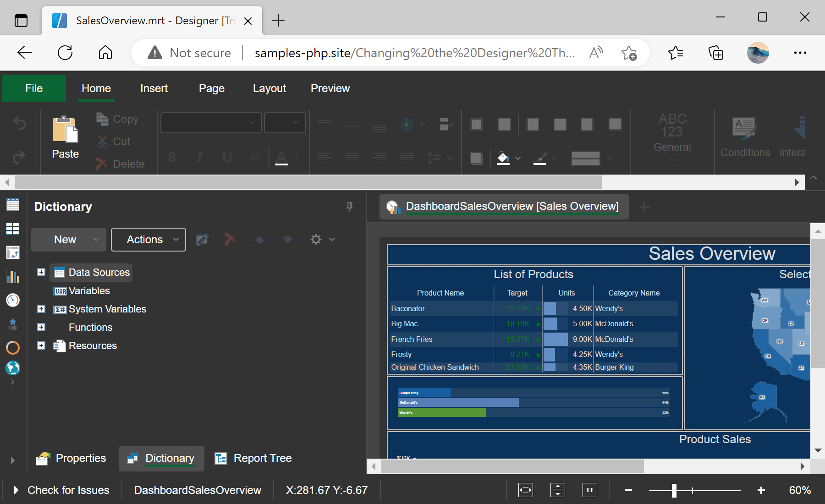
Task: Open the font name combo box
Action: point(211,123)
